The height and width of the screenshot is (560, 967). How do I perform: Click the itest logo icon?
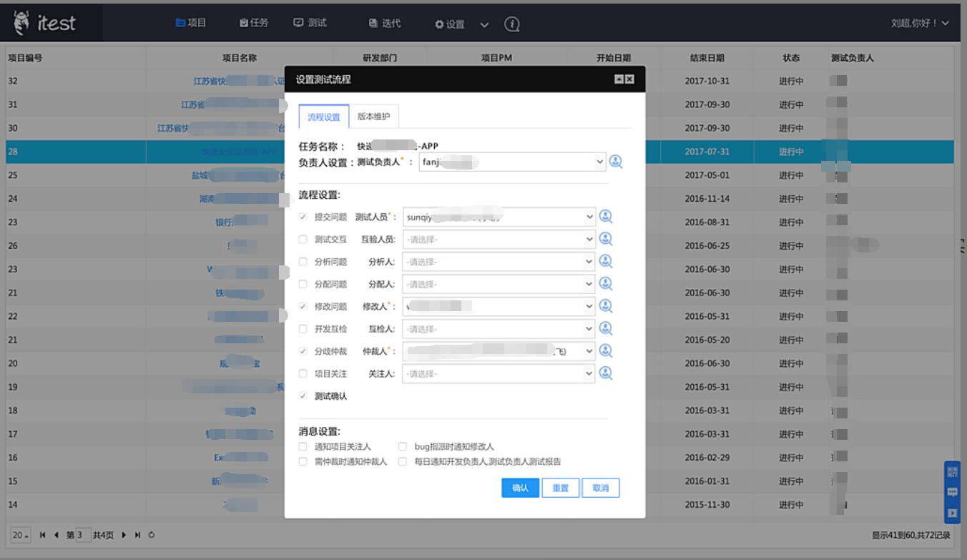22,21
